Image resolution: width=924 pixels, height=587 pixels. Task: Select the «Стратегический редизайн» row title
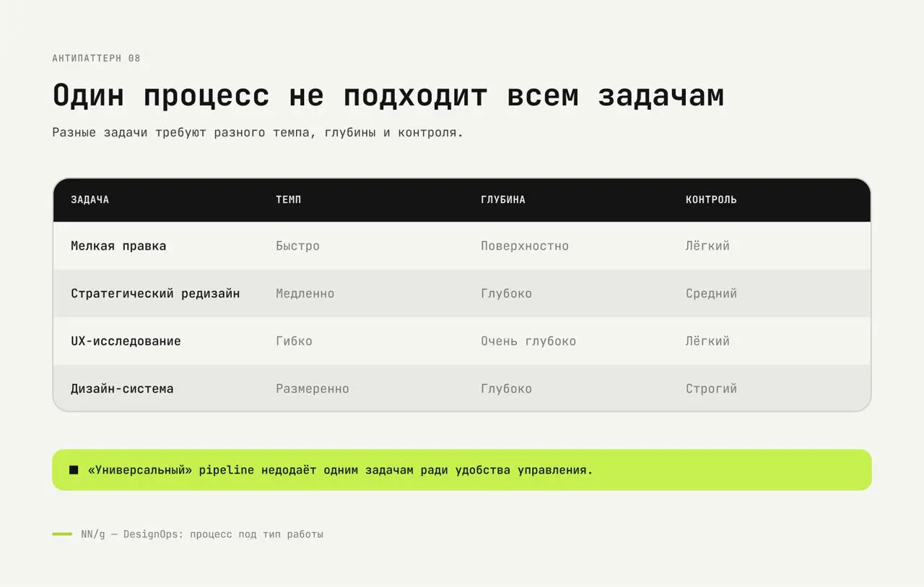pos(155,294)
